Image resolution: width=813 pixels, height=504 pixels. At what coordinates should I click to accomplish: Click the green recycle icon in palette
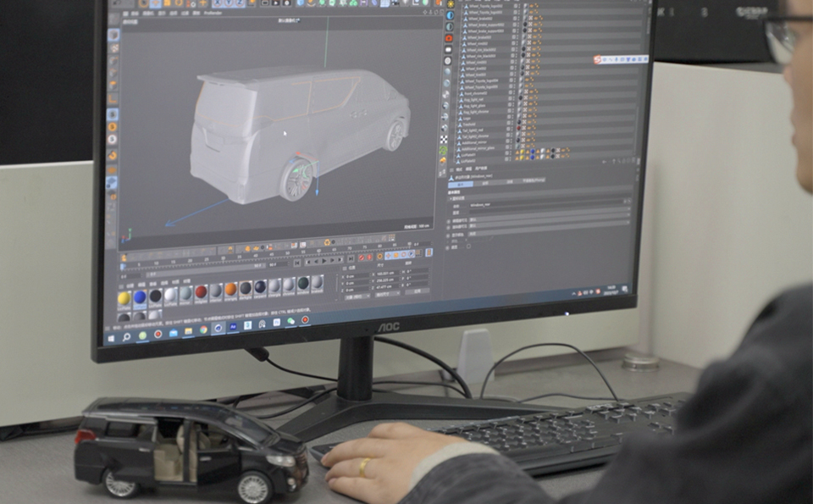pos(444,151)
